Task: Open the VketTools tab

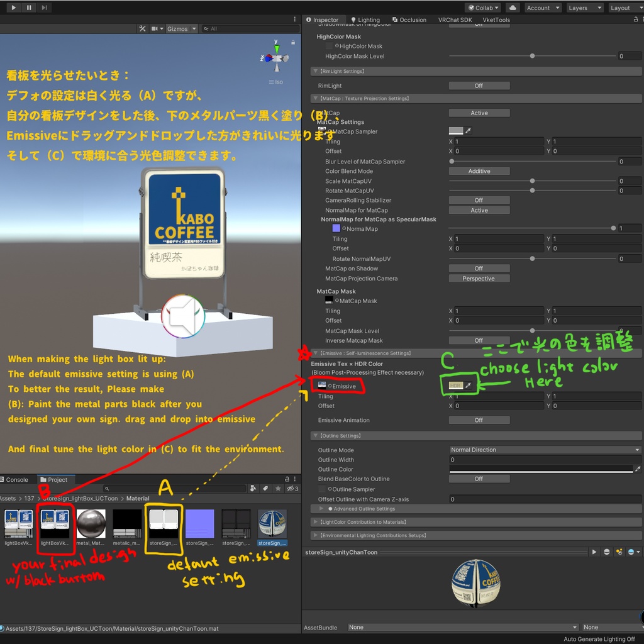Action: tap(496, 19)
